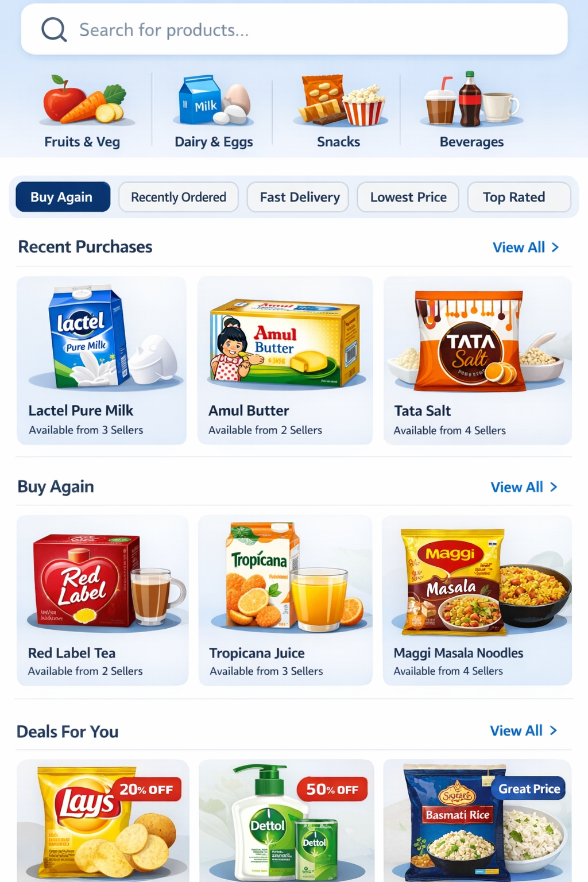
Task: Click the search magnifier icon
Action: tap(54, 29)
